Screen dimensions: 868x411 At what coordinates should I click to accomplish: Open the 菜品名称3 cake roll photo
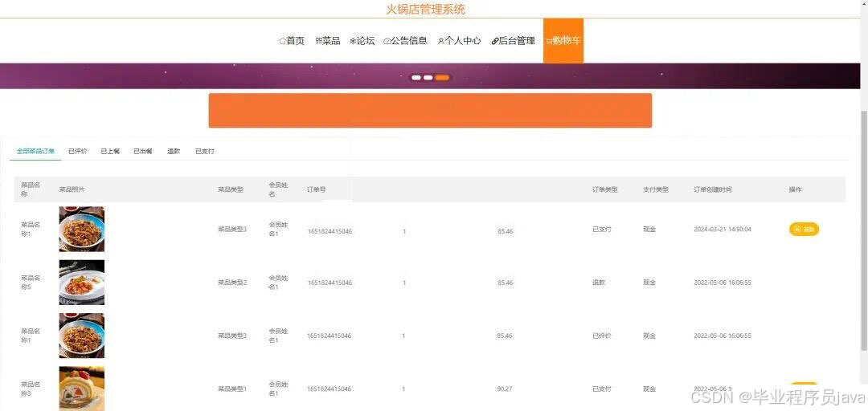pyautogui.click(x=81, y=389)
